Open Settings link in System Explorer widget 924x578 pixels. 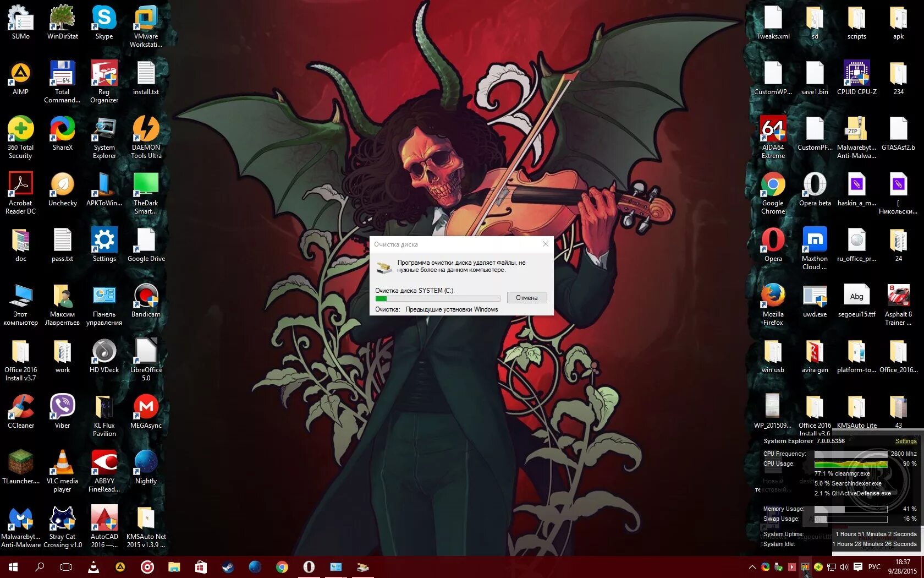(906, 441)
